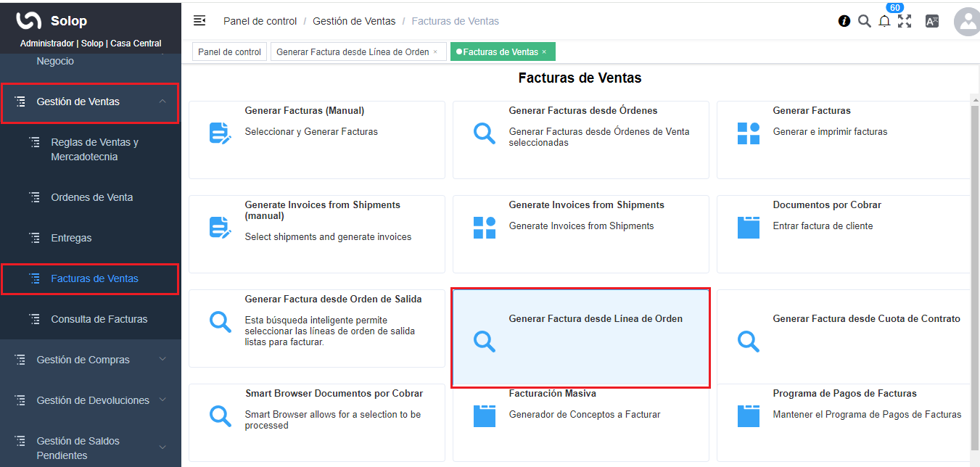Expand Gestión de Saldos Pendientes menu
The image size is (980, 467).
click(162, 447)
